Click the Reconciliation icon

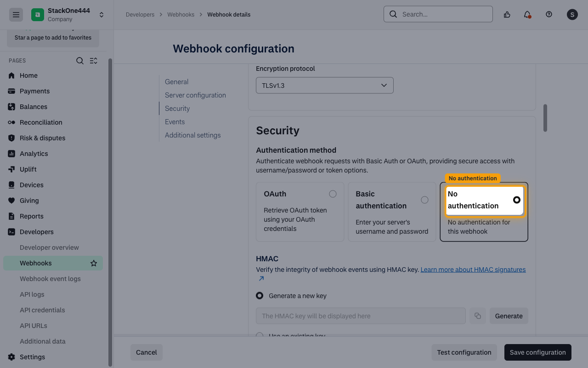click(11, 122)
